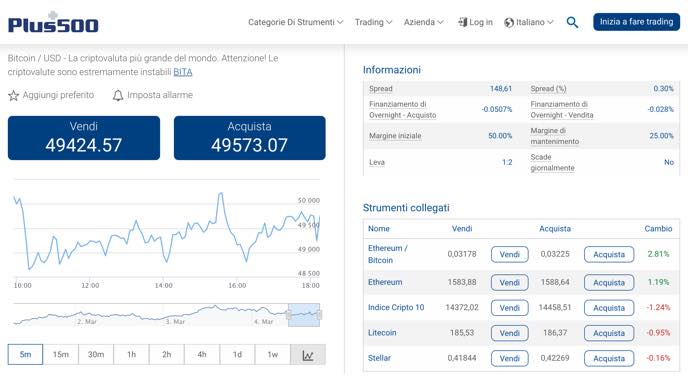688x380 pixels.
Task: Click Inizia a fare trading button
Action: tap(636, 22)
